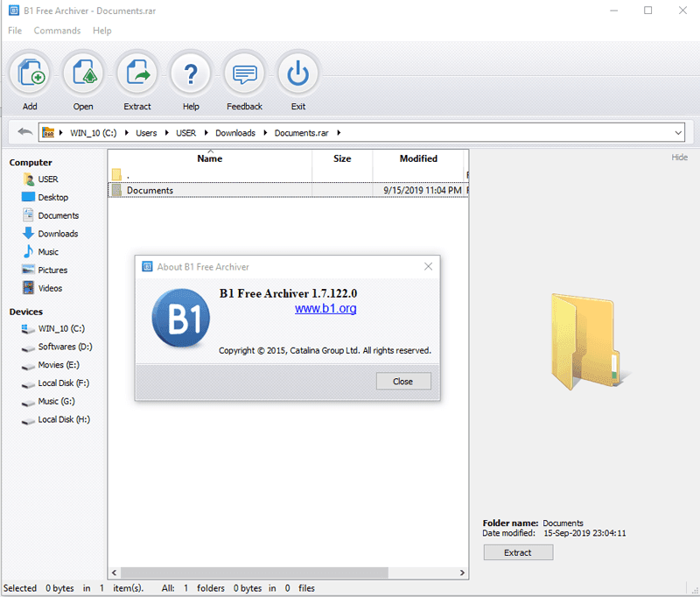Open the www.b1.org link
700x597 pixels.
tap(325, 308)
